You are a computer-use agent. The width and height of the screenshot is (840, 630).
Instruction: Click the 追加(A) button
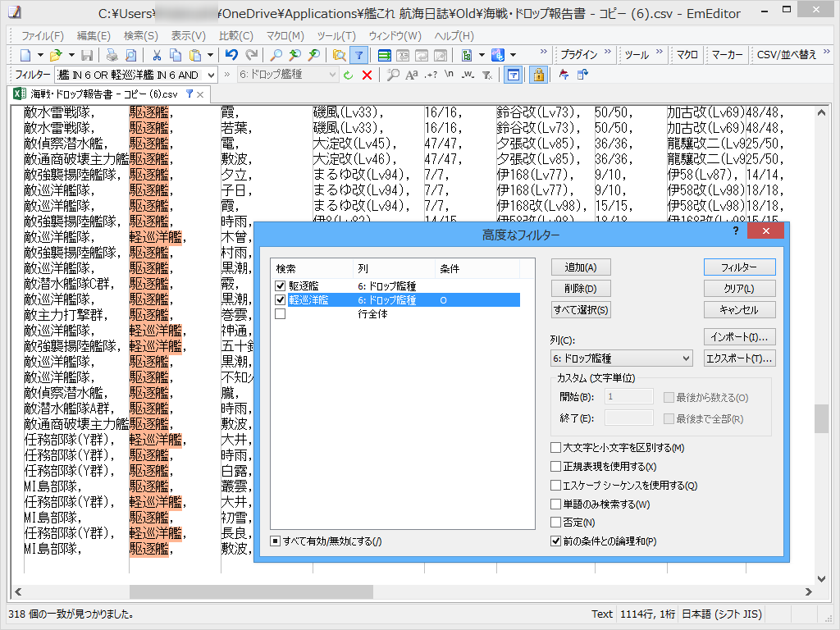click(581, 267)
